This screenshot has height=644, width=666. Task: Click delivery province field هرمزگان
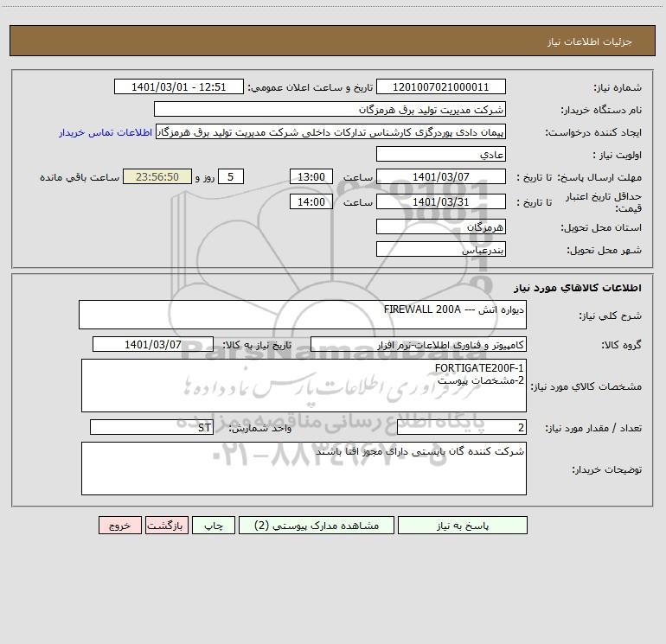441,226
